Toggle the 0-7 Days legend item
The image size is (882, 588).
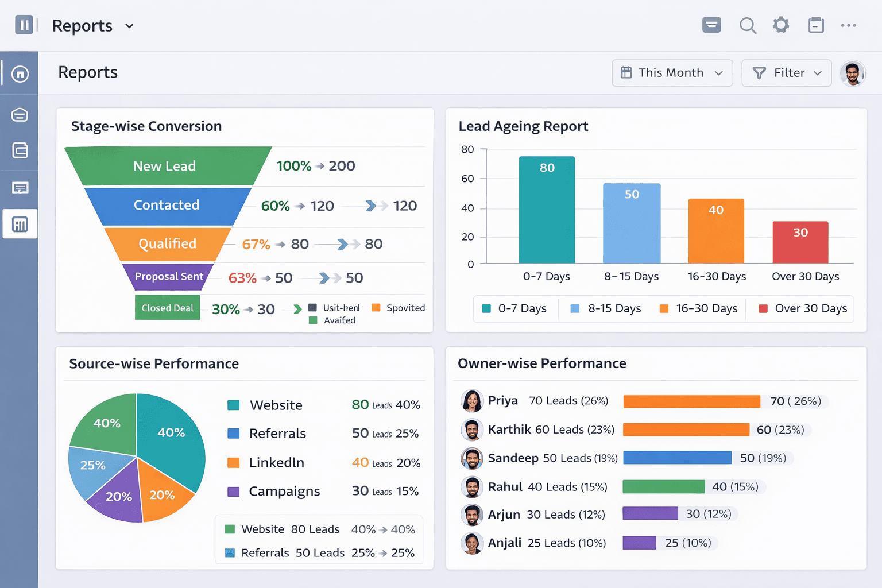[515, 308]
